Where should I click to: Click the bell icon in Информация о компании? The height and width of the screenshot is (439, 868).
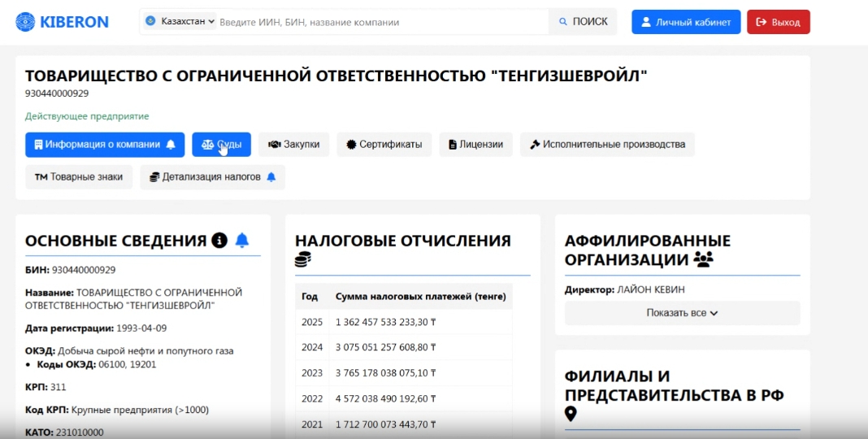(171, 145)
